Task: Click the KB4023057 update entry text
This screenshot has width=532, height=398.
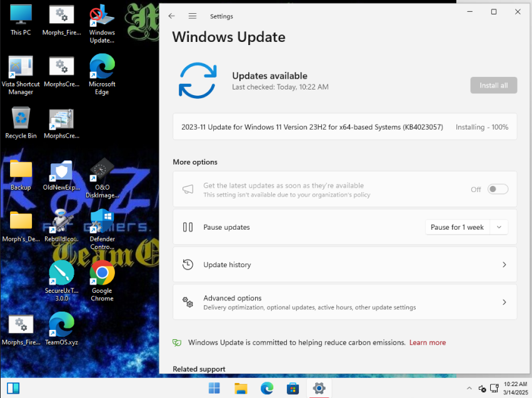Action: [312, 127]
